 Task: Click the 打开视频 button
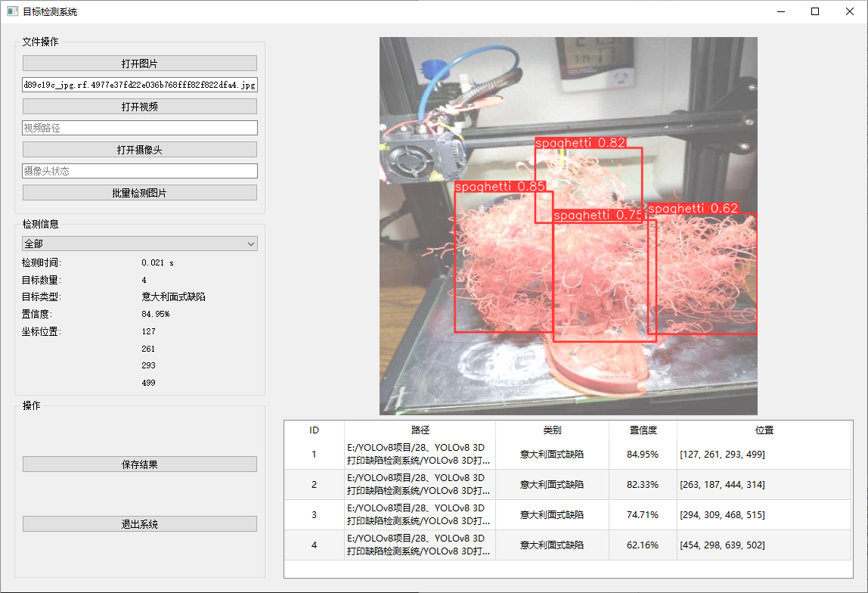coord(139,107)
